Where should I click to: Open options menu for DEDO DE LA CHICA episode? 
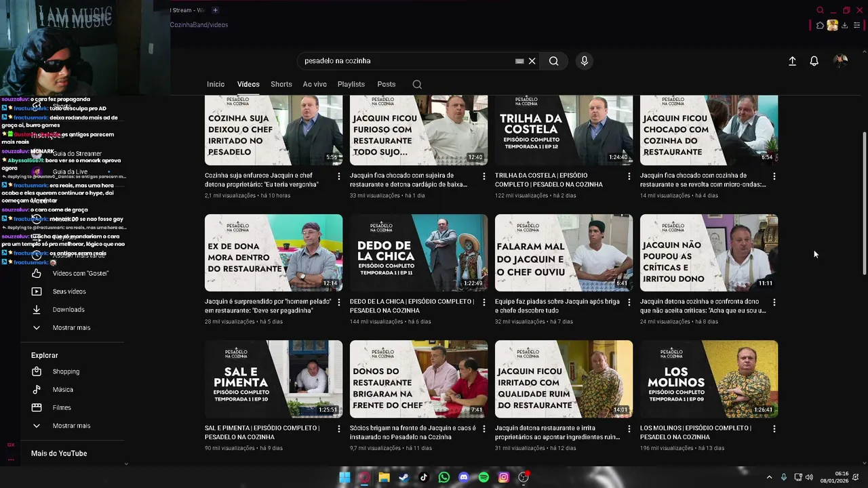point(484,302)
